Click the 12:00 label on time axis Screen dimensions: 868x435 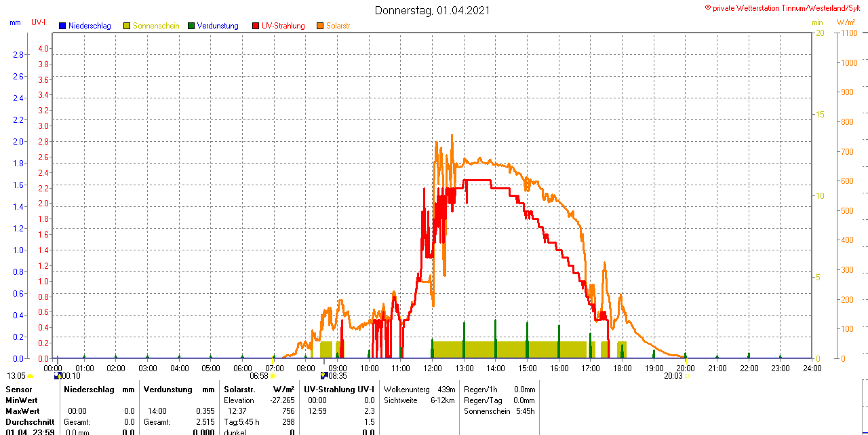433,368
